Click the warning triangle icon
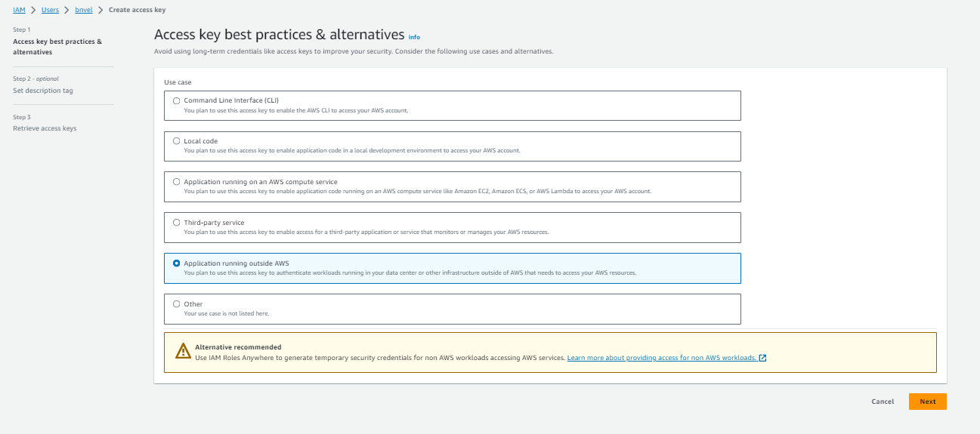Image resolution: width=980 pixels, height=434 pixels. [183, 352]
